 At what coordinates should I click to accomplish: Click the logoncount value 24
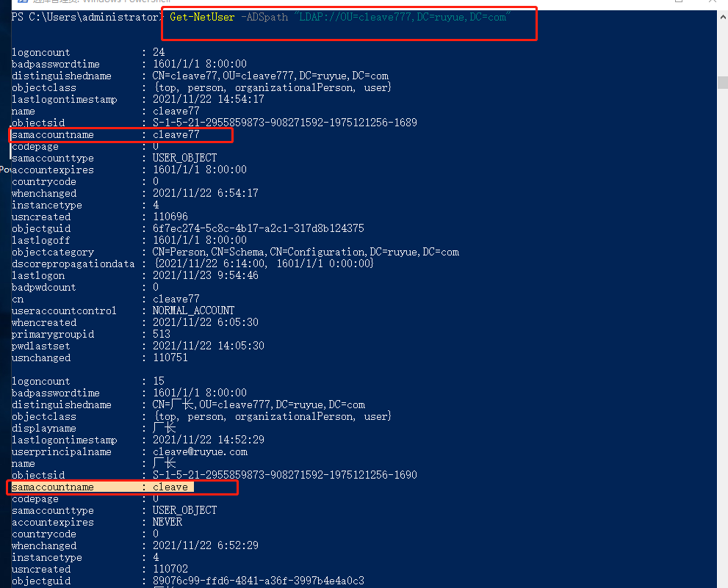(159, 52)
